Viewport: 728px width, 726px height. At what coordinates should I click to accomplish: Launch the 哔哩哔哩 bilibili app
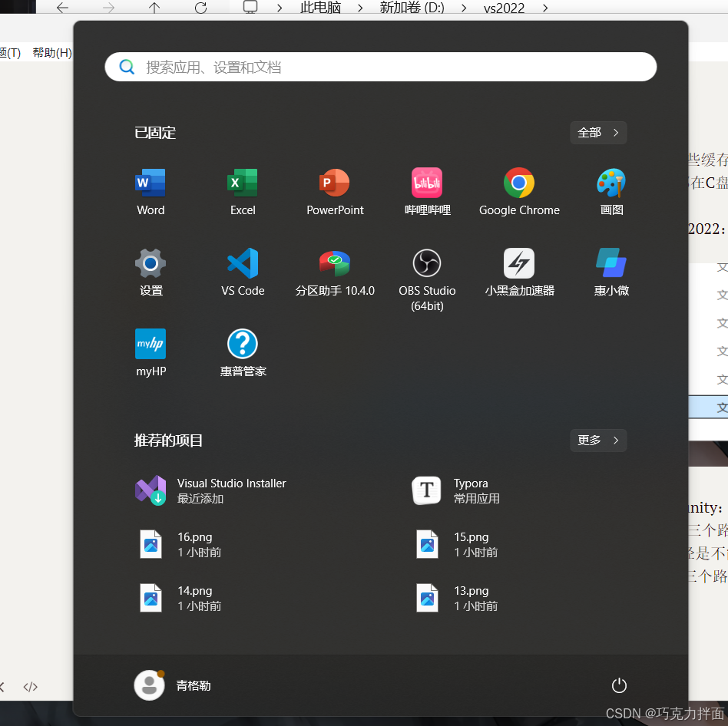tap(427, 192)
